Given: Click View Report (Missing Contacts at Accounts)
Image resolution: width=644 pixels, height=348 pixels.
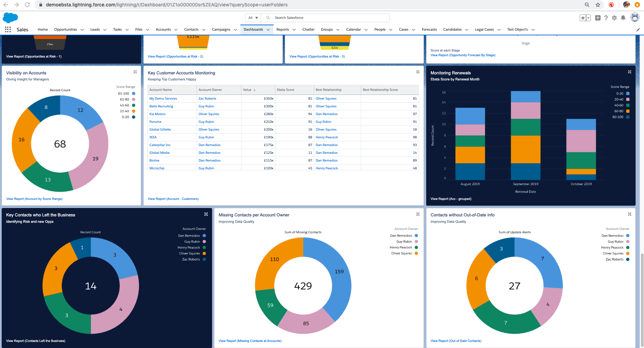Looking at the screenshot, I should click(x=250, y=341).
